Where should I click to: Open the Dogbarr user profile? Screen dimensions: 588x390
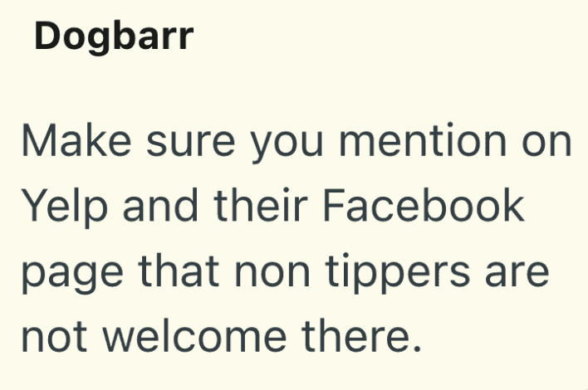[113, 38]
